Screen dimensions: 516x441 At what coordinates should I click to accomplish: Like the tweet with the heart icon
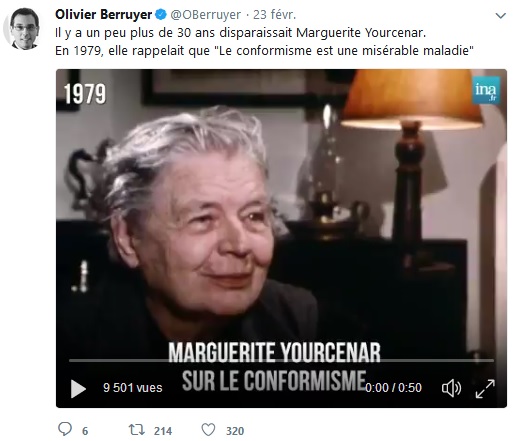(x=208, y=430)
